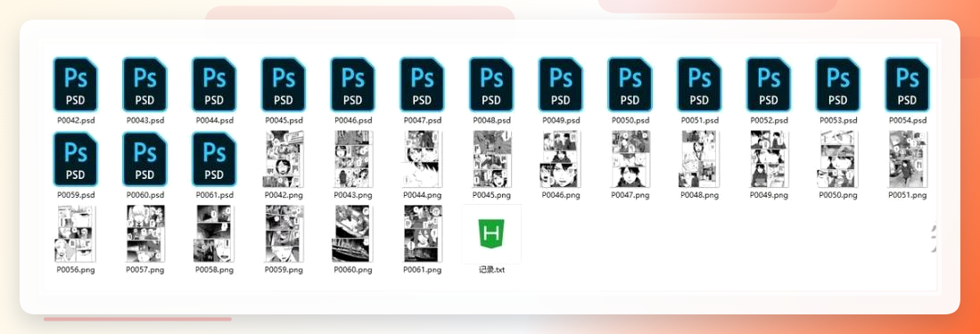
Task: Click the P0060.psd Photoshop icon
Action: [145, 159]
